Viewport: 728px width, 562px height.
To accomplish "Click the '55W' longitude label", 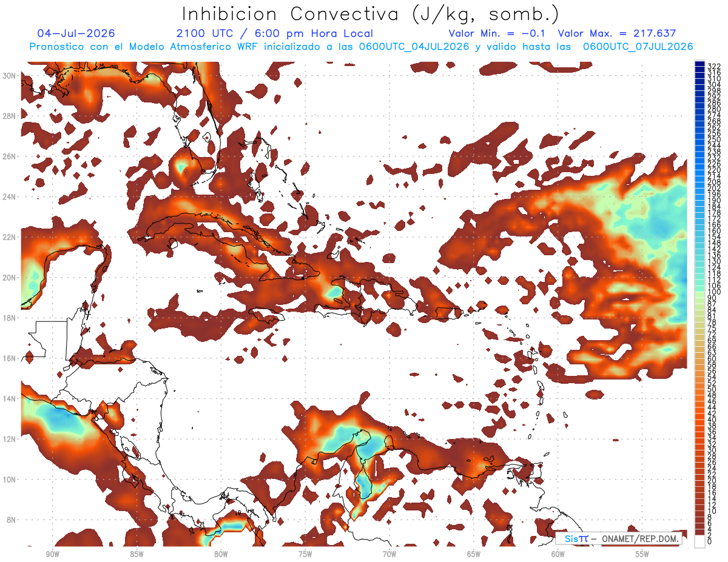I will (642, 554).
